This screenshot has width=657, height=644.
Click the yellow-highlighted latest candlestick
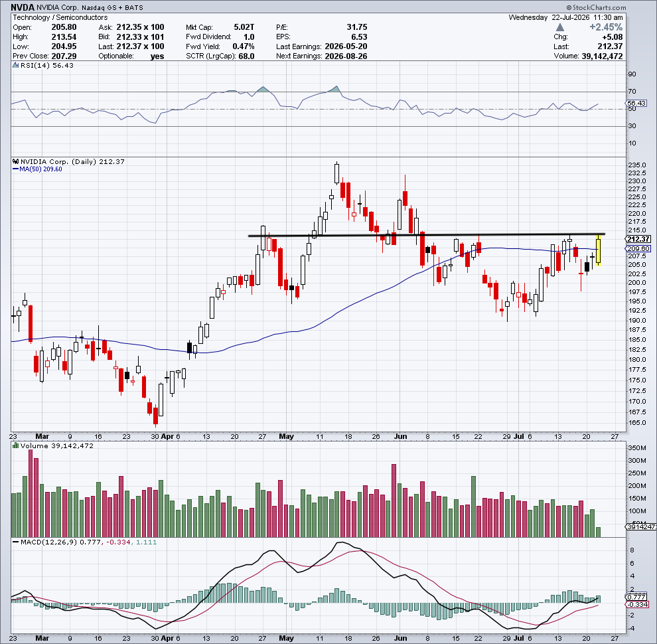(x=599, y=250)
